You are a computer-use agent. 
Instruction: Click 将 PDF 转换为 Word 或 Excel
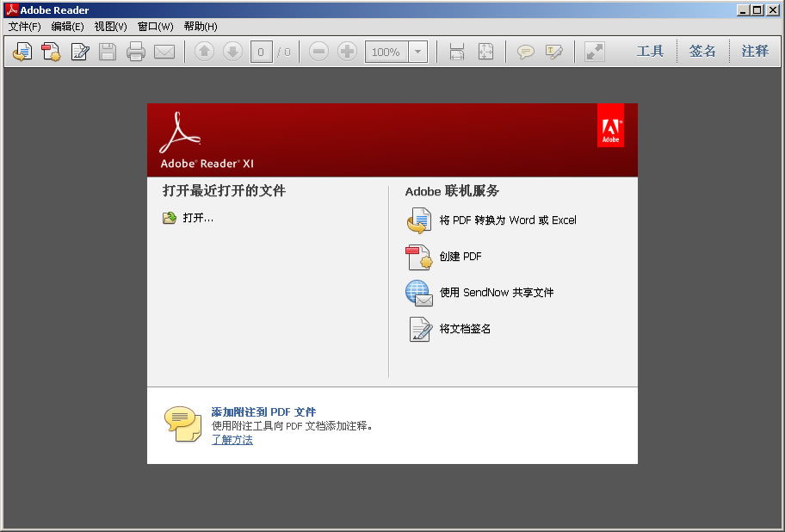pyautogui.click(x=507, y=220)
